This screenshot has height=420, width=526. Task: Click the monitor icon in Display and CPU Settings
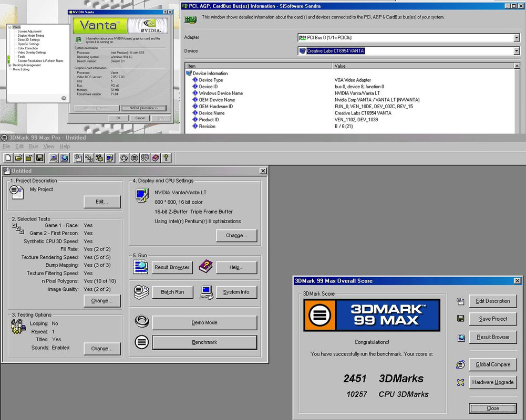[142, 195]
